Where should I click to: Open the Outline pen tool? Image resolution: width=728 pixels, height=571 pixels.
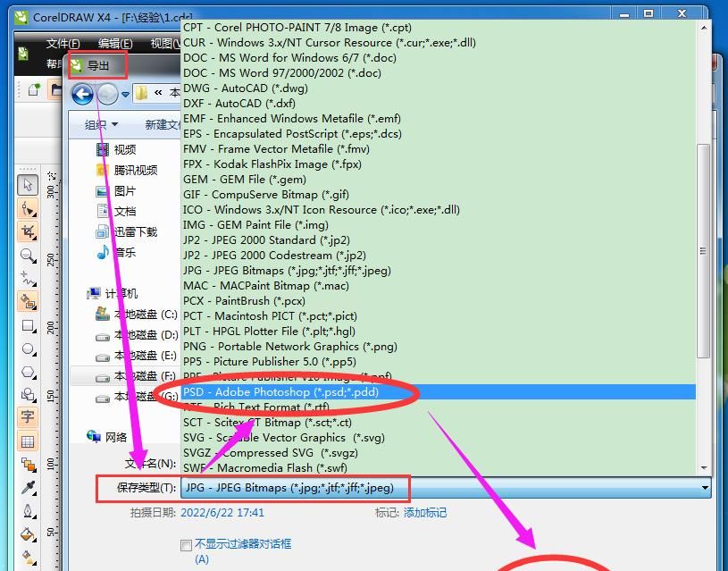coord(28,511)
